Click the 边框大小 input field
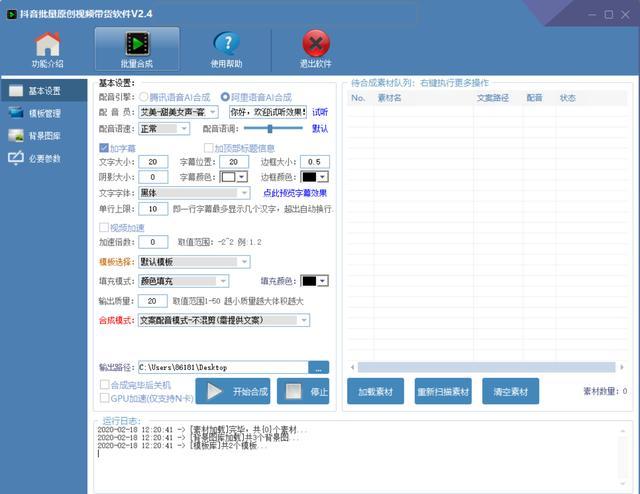640x494 pixels. pyautogui.click(x=315, y=162)
